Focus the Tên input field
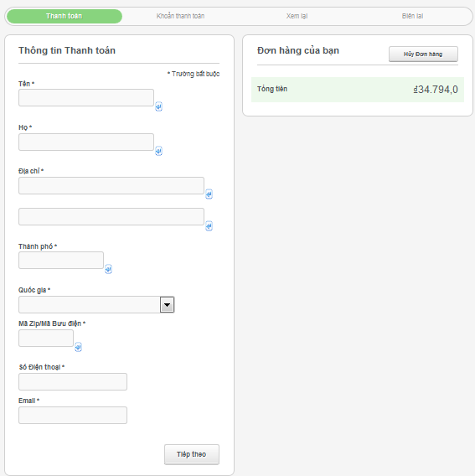 (x=86, y=97)
